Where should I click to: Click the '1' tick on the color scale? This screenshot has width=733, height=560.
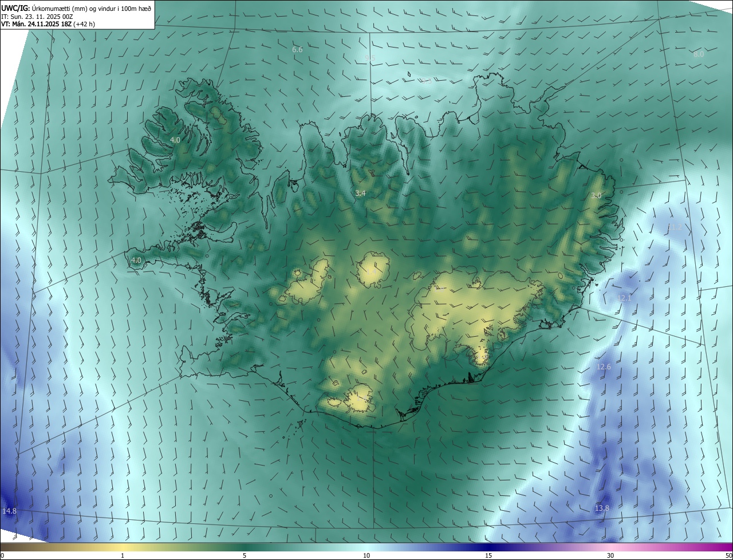[123, 555]
